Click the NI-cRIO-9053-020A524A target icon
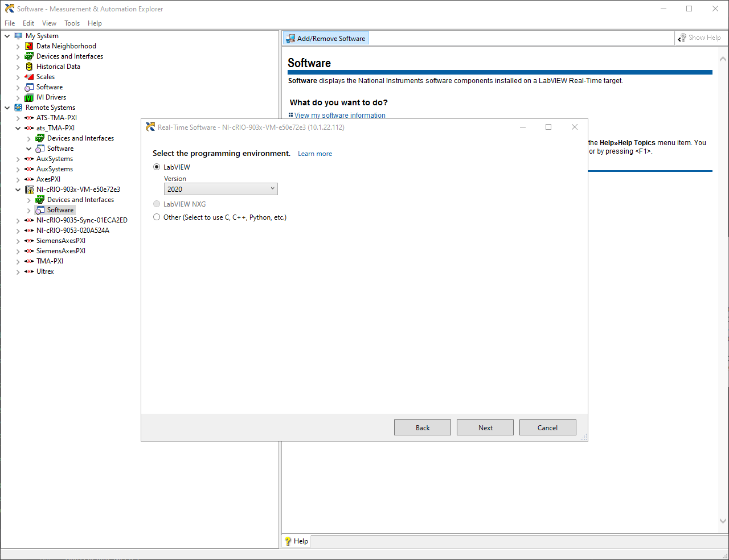The height and width of the screenshot is (560, 729). (29, 230)
